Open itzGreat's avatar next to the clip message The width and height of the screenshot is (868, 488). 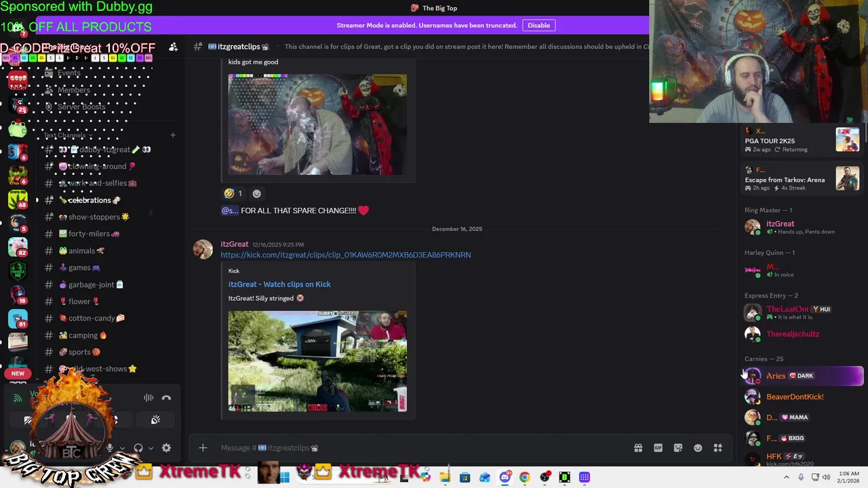click(x=203, y=249)
